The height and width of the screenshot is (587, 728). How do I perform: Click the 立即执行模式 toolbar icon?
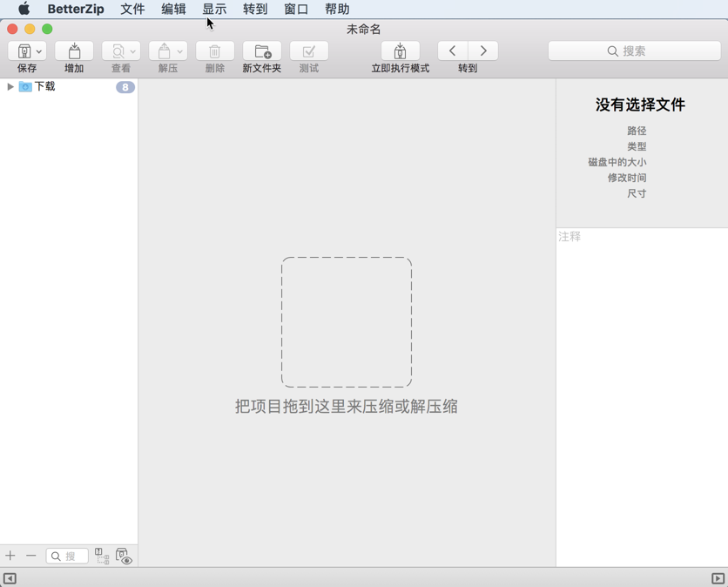pyautogui.click(x=400, y=51)
